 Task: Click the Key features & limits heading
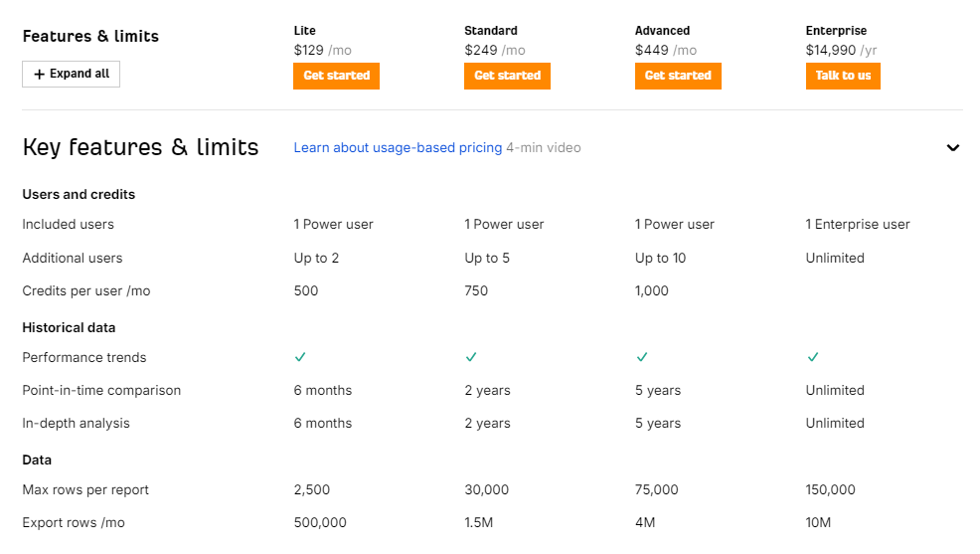(140, 147)
